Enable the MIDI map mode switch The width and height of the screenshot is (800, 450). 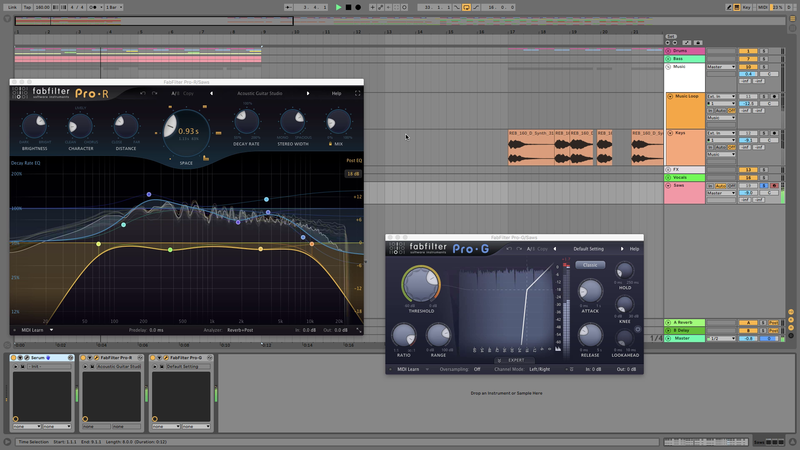click(763, 7)
